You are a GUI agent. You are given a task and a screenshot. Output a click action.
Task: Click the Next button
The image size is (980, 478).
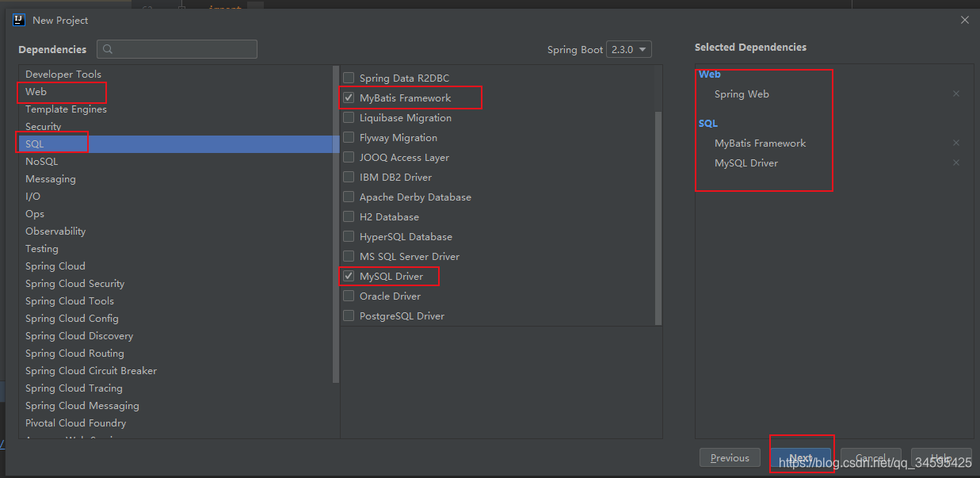[801, 457]
